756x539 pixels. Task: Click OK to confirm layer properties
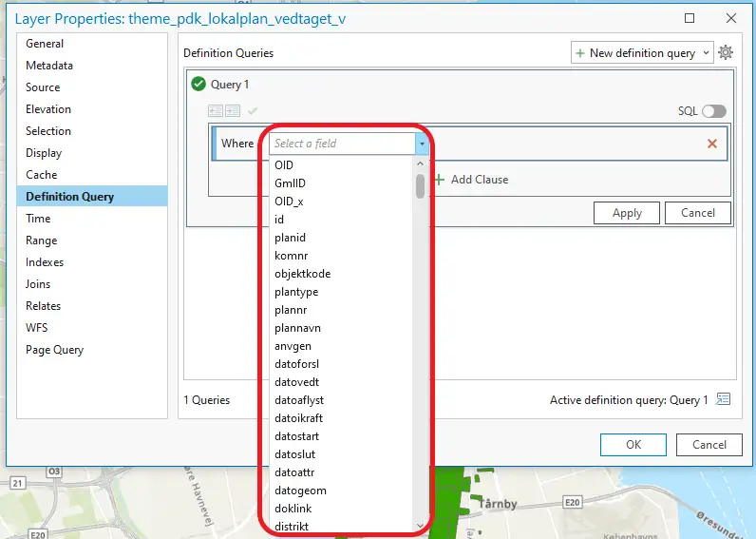(x=633, y=444)
